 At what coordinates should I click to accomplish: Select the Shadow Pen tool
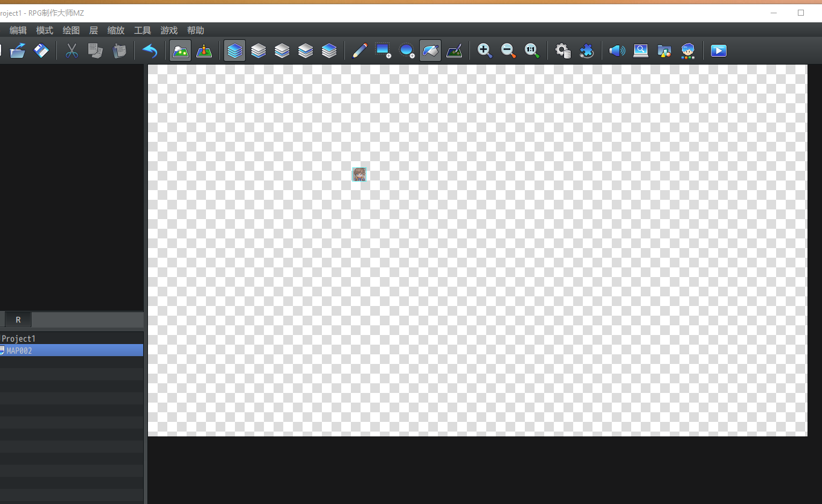(454, 51)
